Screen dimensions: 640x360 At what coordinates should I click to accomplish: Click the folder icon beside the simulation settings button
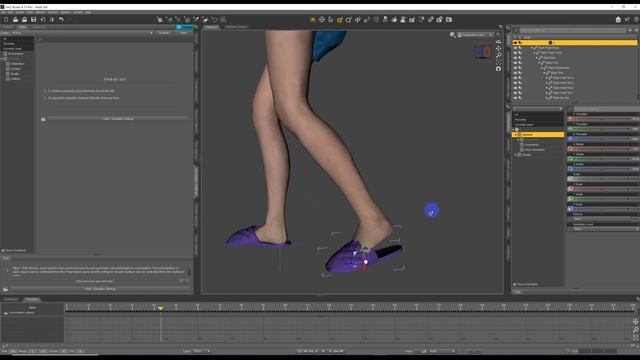[43, 119]
